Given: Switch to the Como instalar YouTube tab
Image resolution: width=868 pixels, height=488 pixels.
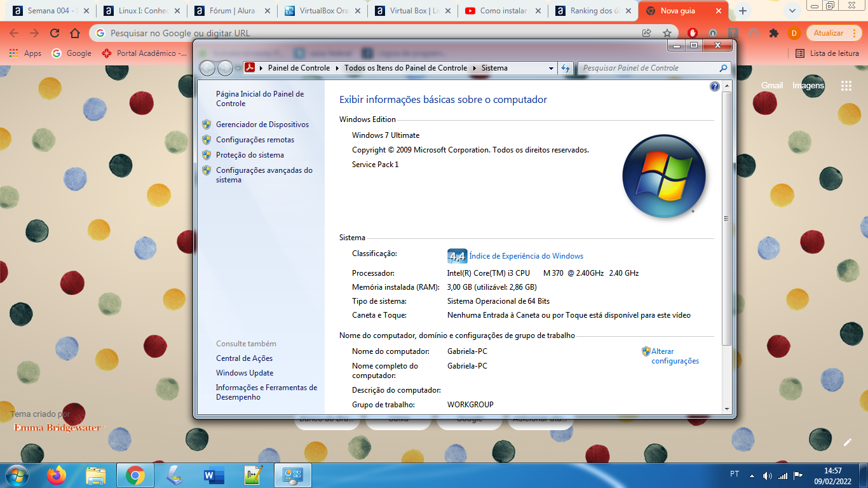Looking at the screenshot, I should 505,11.
